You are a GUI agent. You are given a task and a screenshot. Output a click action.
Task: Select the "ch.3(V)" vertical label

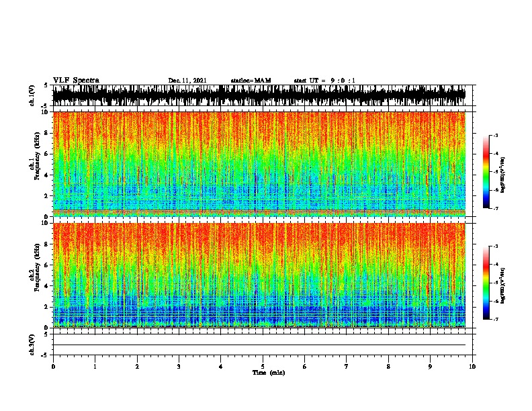pyautogui.click(x=32, y=345)
